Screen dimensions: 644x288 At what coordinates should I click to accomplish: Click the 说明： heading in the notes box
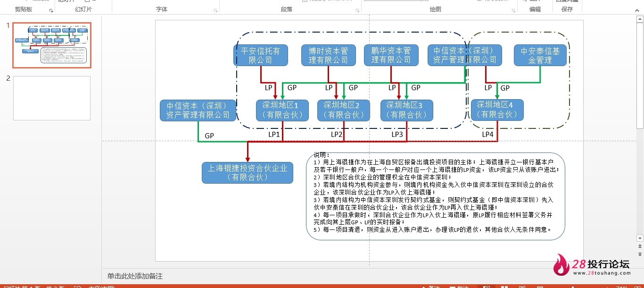pyautogui.click(x=322, y=155)
